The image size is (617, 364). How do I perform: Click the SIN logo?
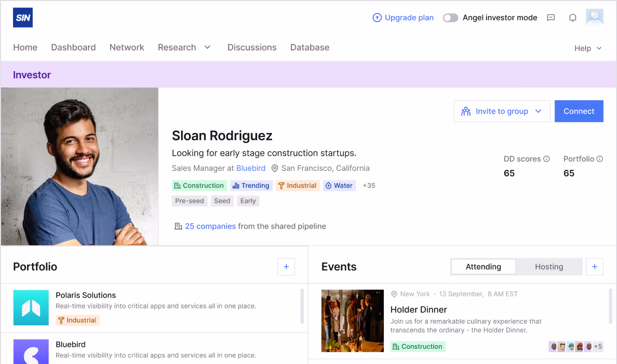(x=23, y=18)
